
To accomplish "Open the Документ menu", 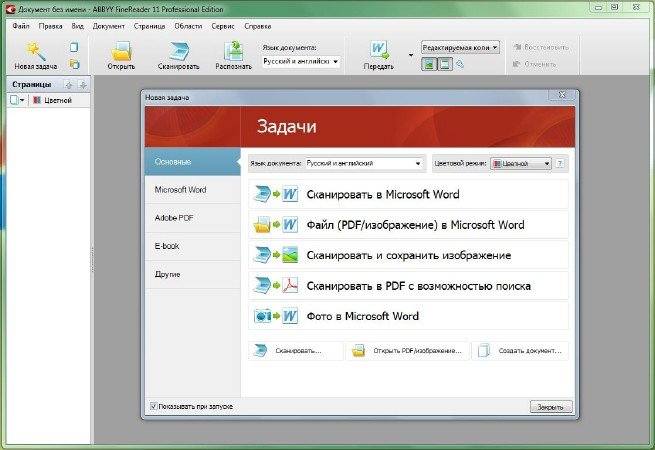I will (109, 26).
